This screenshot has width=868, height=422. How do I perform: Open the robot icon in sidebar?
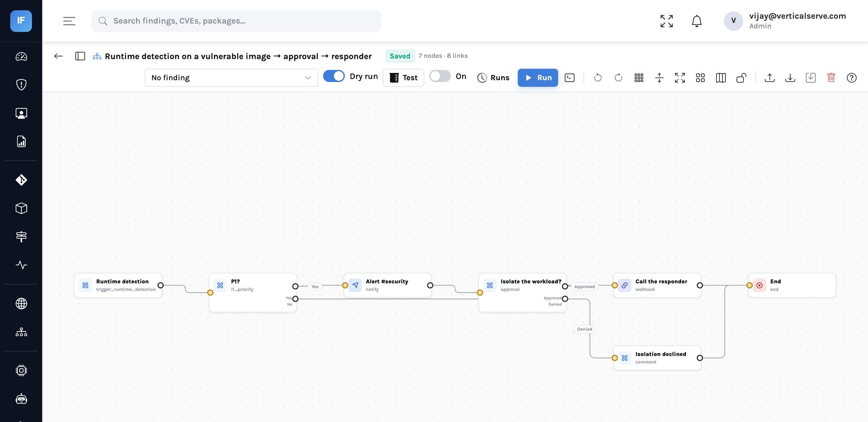pos(21,399)
